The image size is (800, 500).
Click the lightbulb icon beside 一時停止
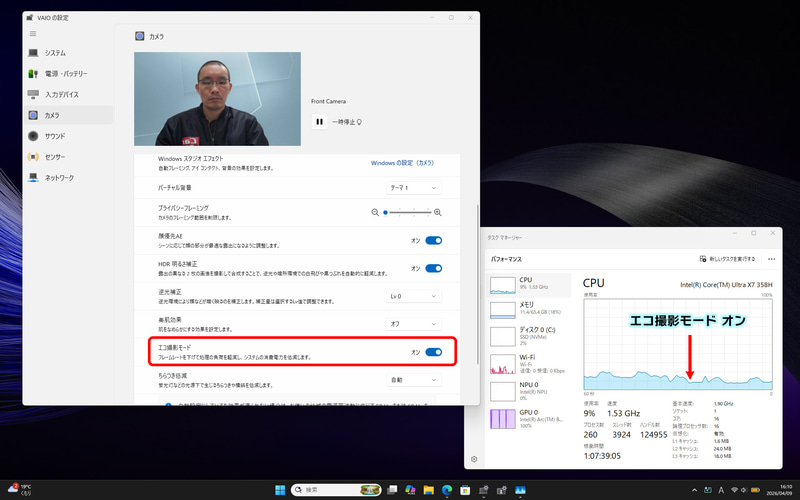tap(359, 122)
